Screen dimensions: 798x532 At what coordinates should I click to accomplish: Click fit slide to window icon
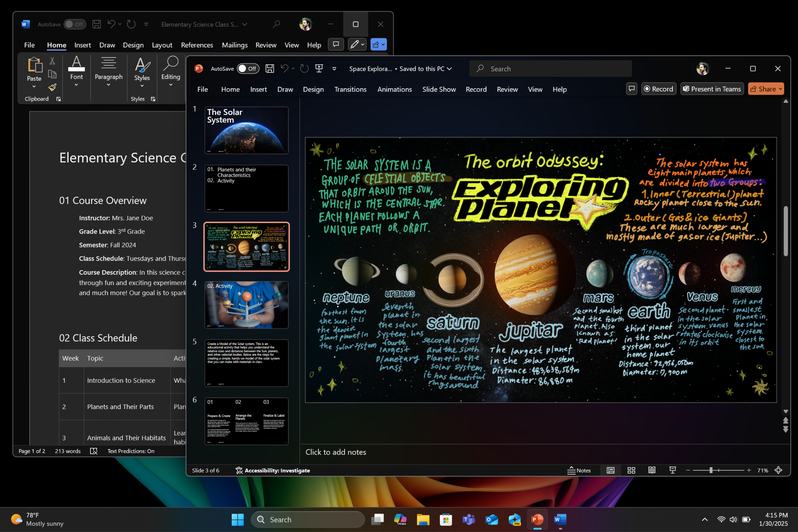(778, 470)
